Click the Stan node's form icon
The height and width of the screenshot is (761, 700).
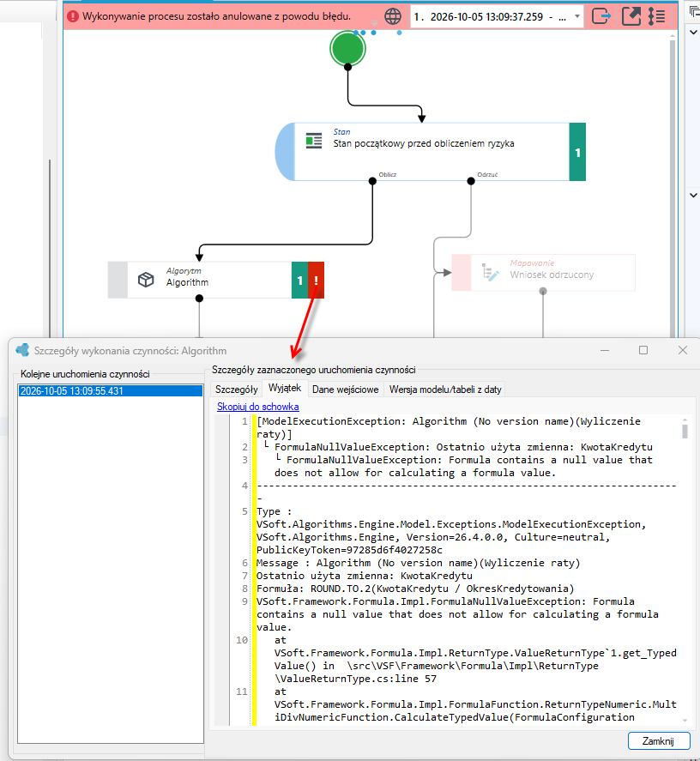[314, 141]
